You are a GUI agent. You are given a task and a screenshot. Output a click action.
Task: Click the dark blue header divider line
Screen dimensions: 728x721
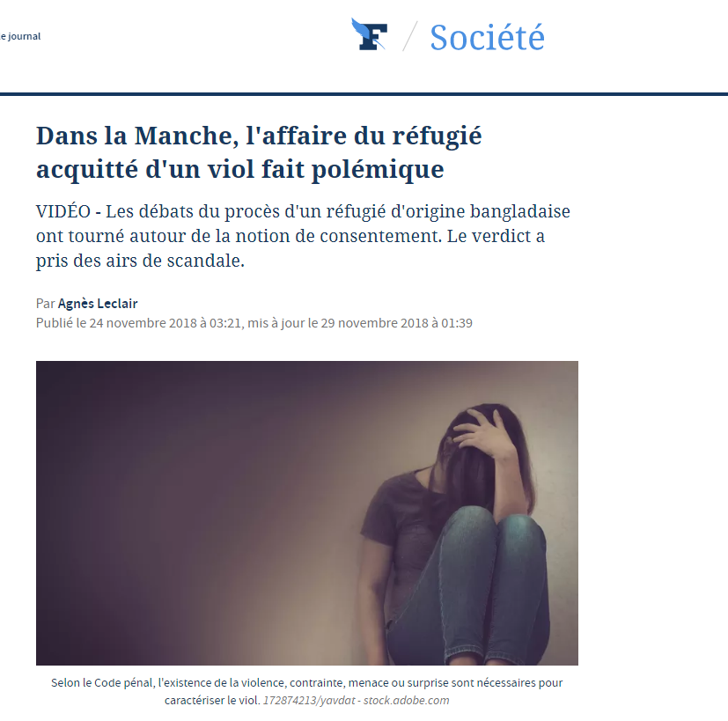[x=364, y=94]
